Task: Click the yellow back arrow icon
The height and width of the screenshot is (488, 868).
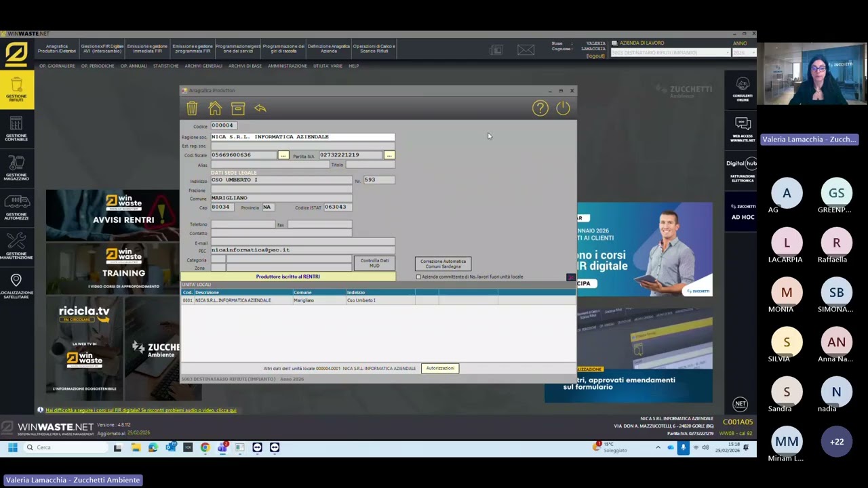Action: click(260, 108)
